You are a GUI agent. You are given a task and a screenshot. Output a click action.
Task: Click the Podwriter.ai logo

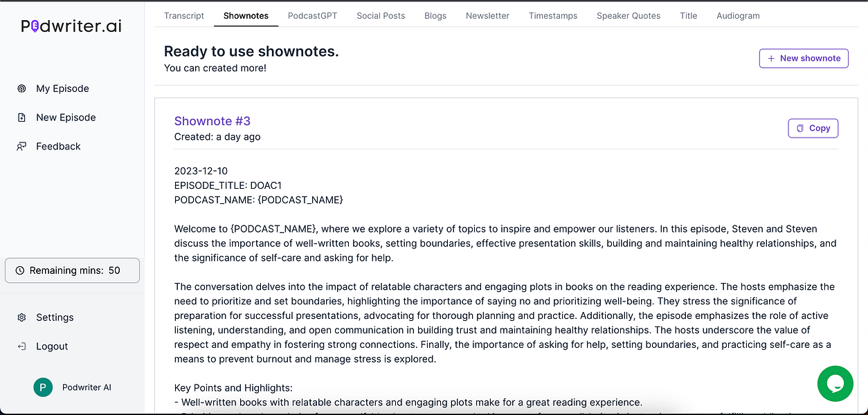(69, 26)
